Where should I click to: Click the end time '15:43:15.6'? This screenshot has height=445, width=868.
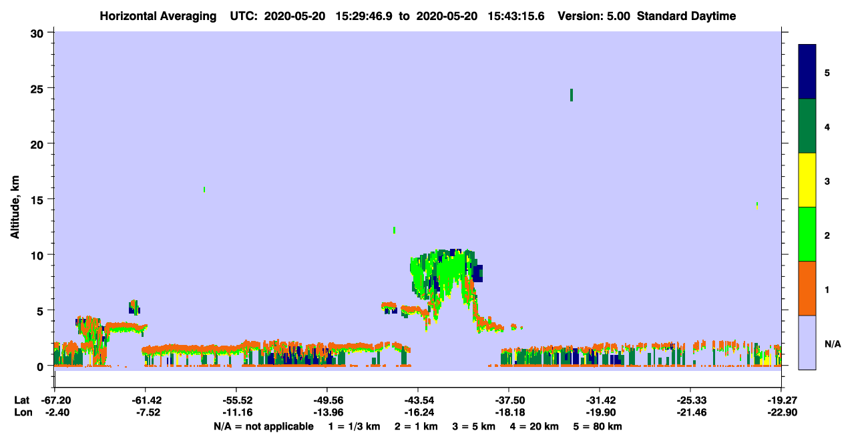pos(515,16)
